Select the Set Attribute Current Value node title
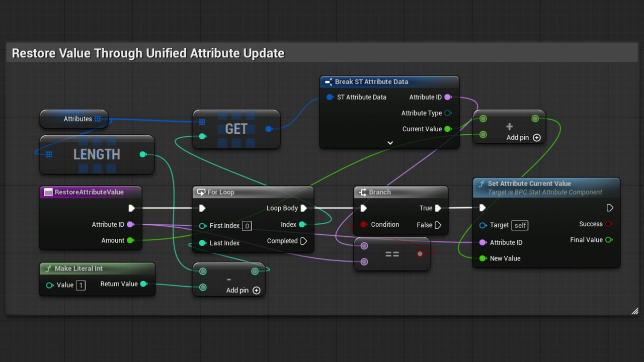 point(529,184)
